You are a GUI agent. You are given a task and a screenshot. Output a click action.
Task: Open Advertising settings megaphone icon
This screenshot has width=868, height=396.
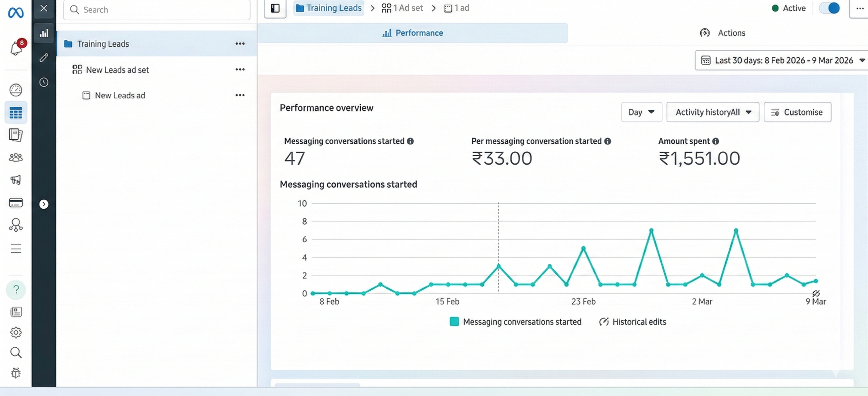tap(16, 180)
